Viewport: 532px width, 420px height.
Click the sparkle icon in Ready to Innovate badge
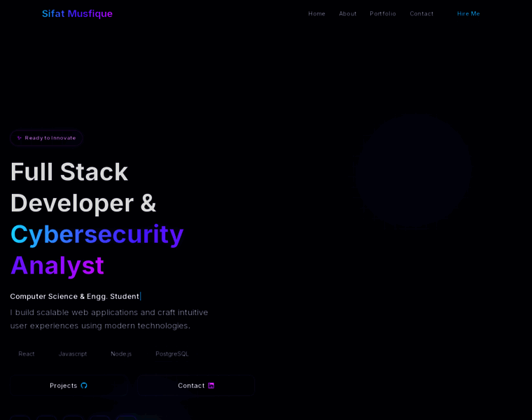click(20, 138)
